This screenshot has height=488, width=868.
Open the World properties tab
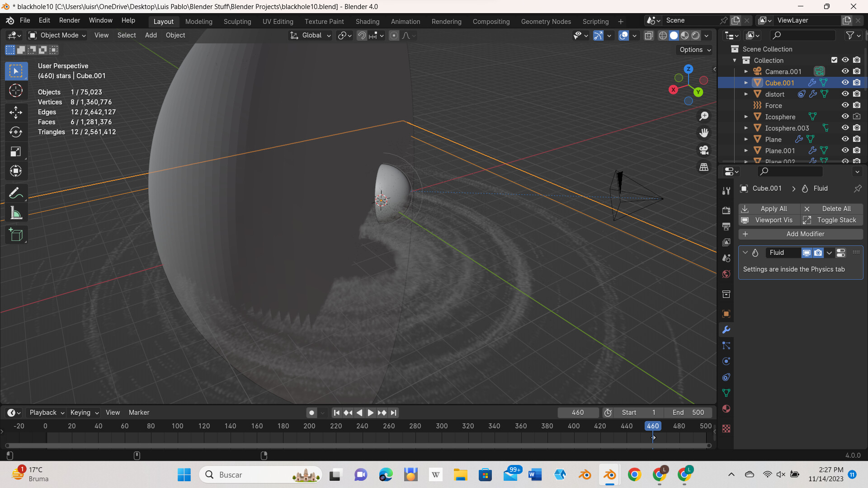point(726,274)
